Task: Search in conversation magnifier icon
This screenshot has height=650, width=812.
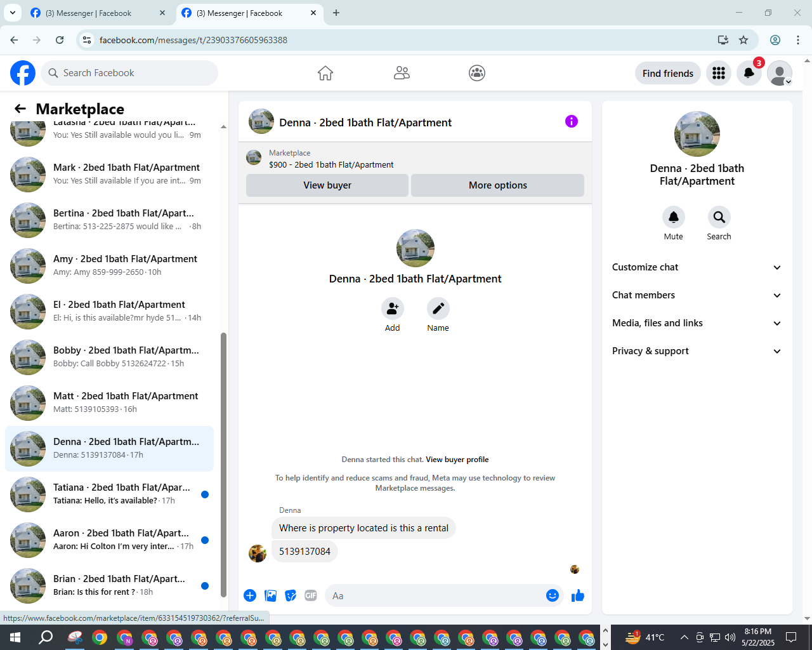Action: coord(719,217)
